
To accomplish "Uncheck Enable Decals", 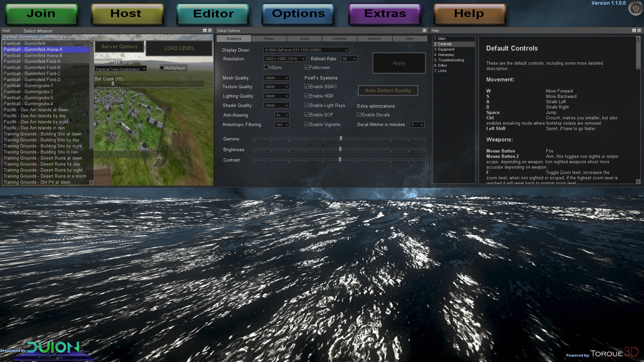I will 359,115.
